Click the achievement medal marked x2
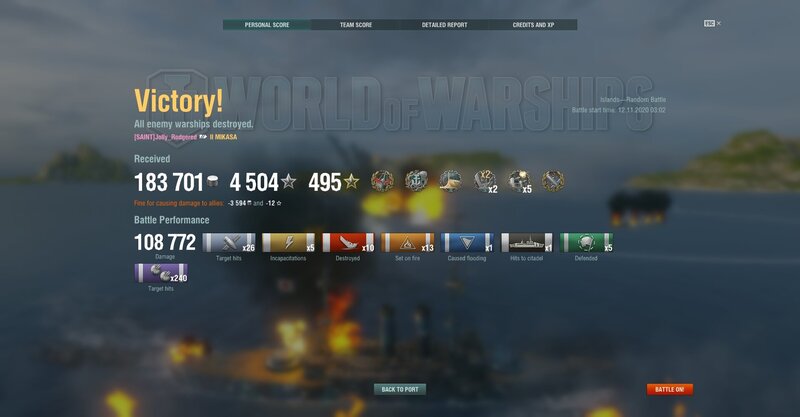This screenshot has width=800, height=417. point(485,182)
